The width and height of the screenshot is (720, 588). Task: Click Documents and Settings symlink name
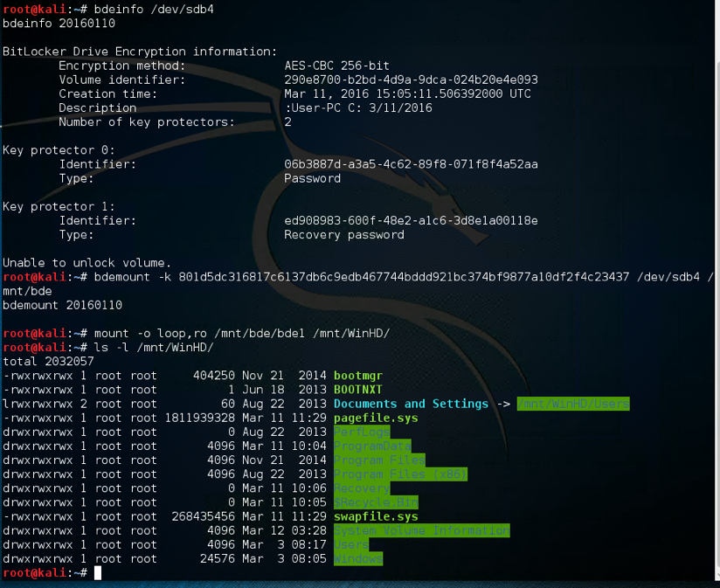click(411, 404)
